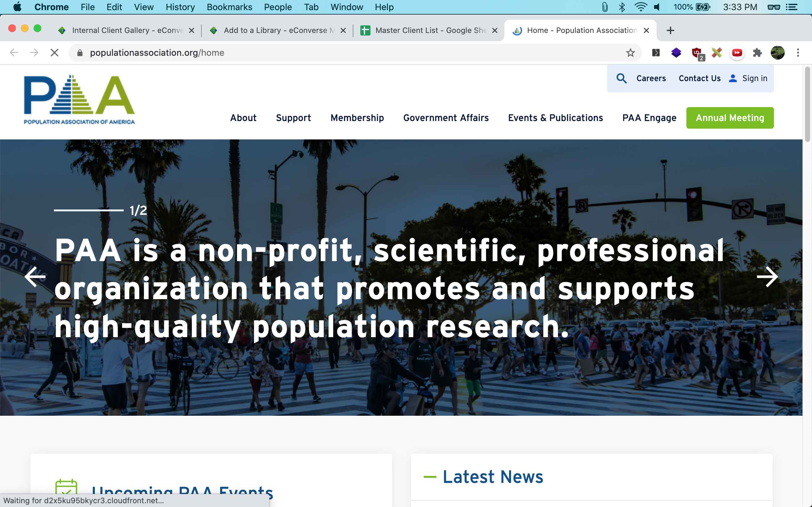The width and height of the screenshot is (812, 507).
Task: Click the red YouTube extension icon
Action: [x=737, y=53]
